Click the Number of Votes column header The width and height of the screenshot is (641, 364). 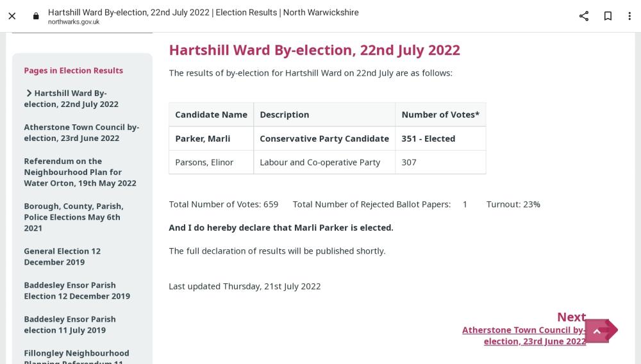point(440,114)
